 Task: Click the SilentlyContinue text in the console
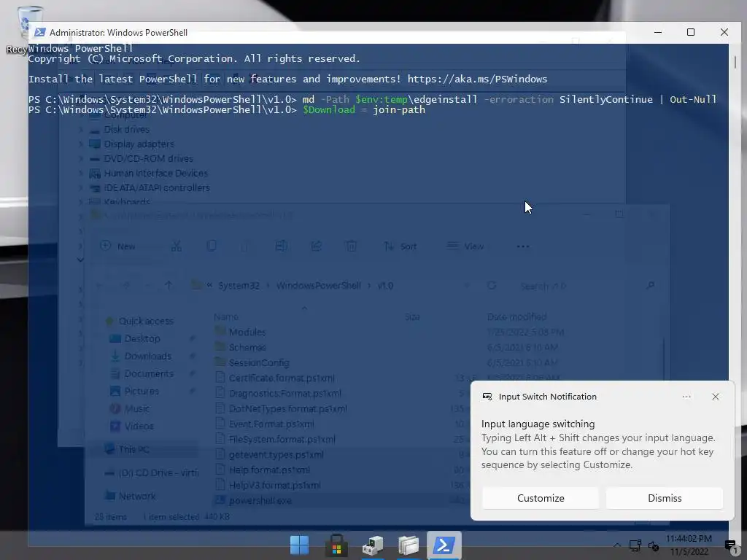606,99
